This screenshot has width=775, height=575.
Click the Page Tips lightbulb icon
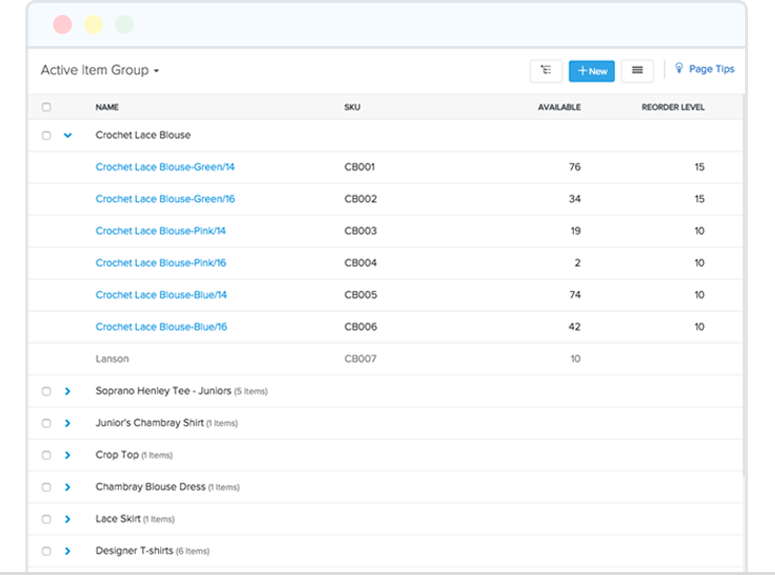[x=680, y=69]
